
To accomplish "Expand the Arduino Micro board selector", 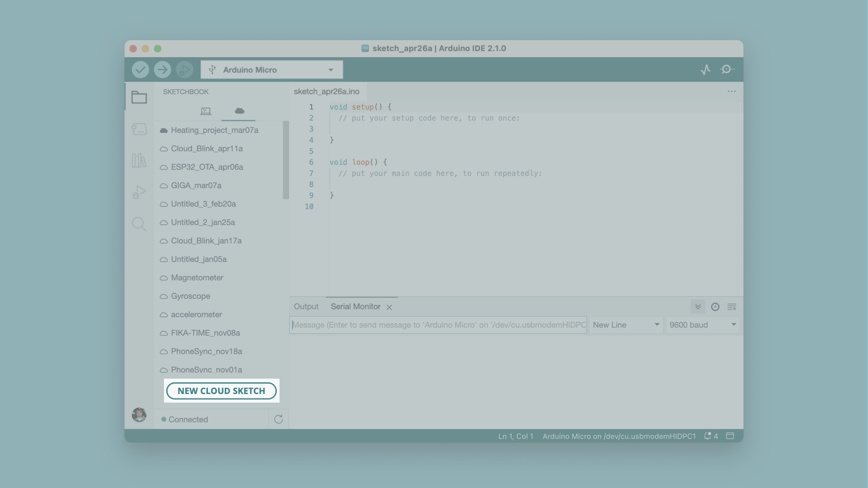I will tap(271, 70).
